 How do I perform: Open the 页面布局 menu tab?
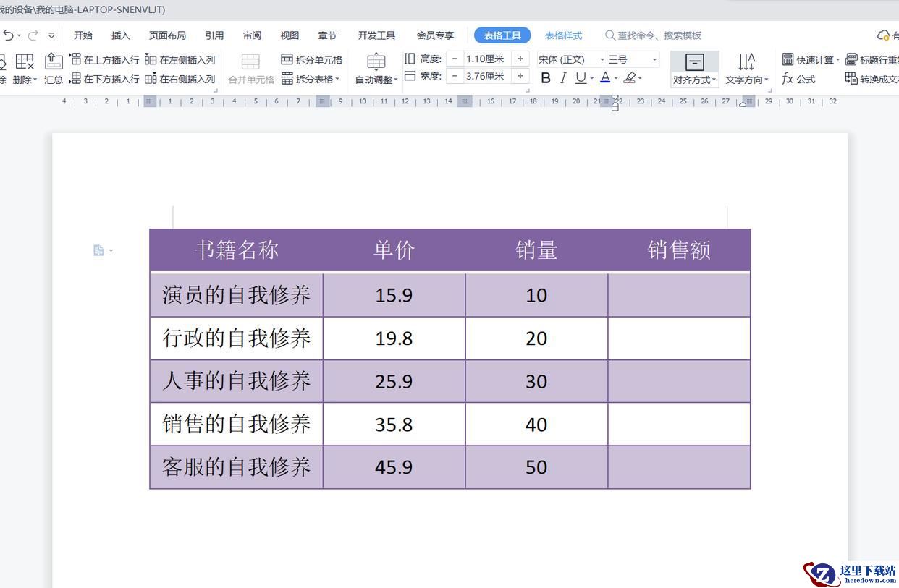point(167,35)
